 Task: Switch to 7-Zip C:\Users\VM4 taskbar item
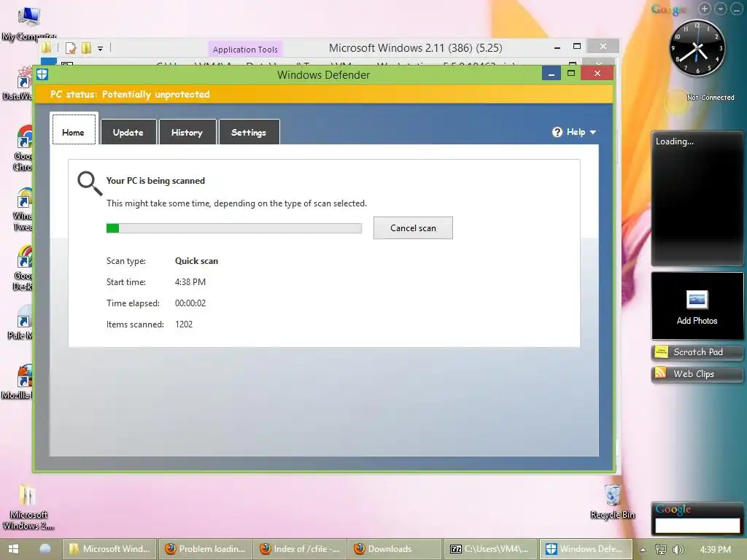click(x=489, y=549)
